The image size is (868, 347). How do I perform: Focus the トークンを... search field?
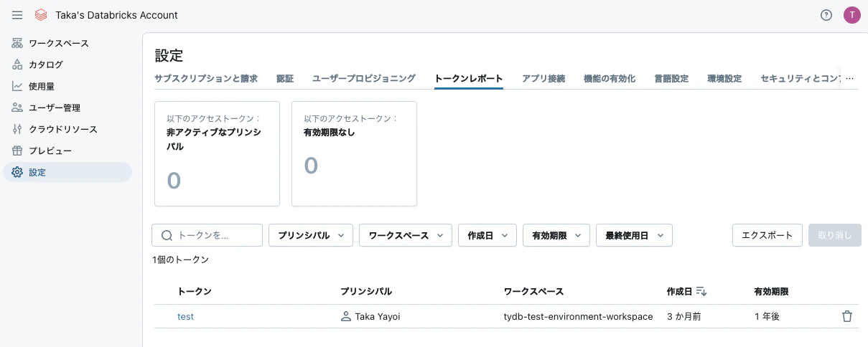pos(207,235)
